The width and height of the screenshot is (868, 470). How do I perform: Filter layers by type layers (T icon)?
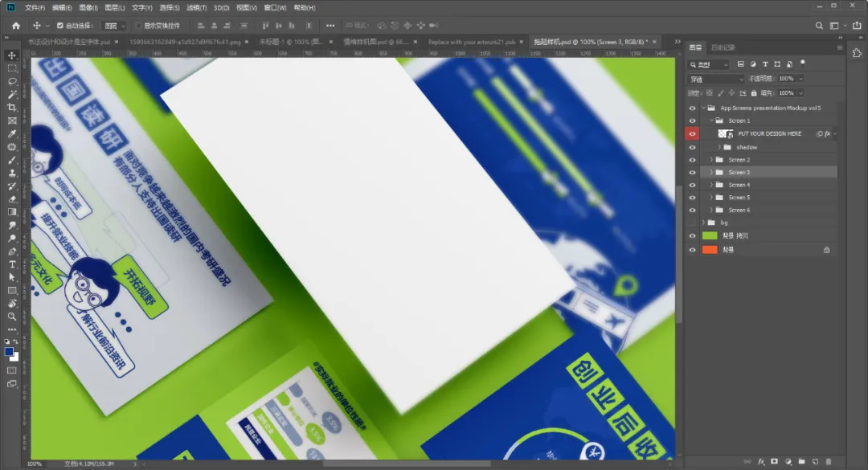click(765, 64)
